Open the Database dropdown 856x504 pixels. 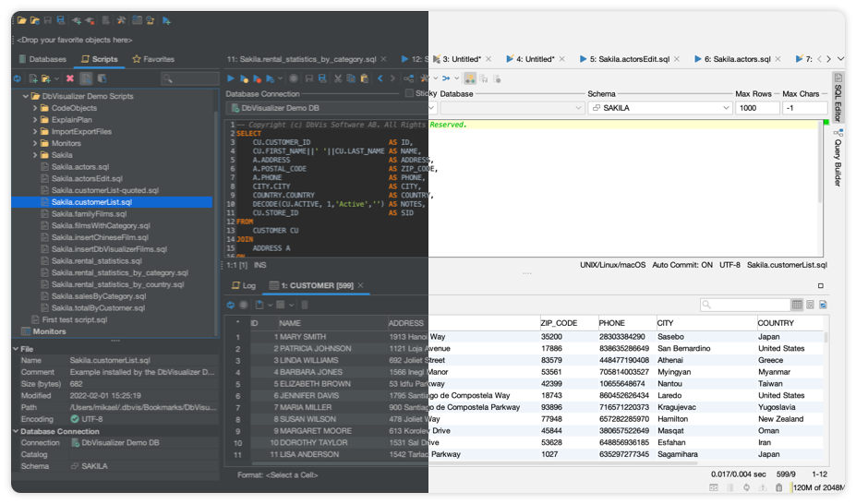512,108
